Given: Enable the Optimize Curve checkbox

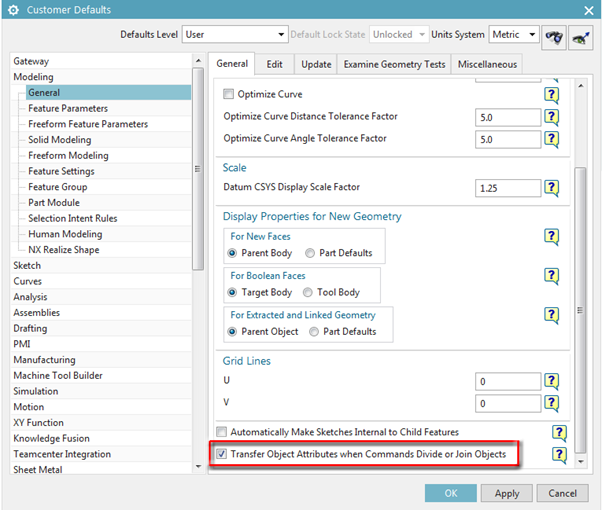Looking at the screenshot, I should [229, 95].
